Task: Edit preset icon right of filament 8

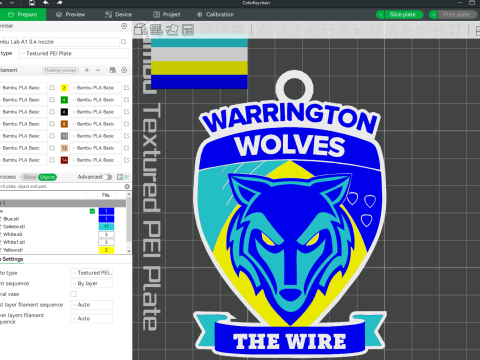Action: (x=127, y=124)
